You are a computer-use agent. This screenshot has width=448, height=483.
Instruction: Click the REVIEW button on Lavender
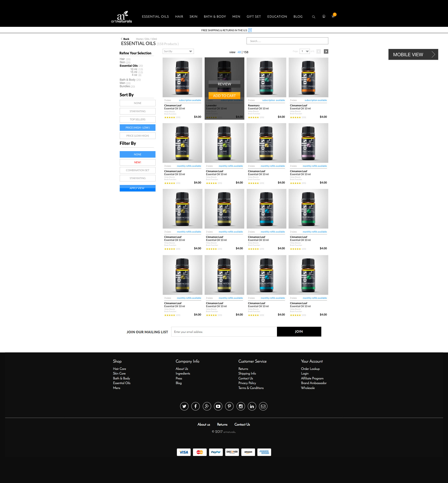224,84
